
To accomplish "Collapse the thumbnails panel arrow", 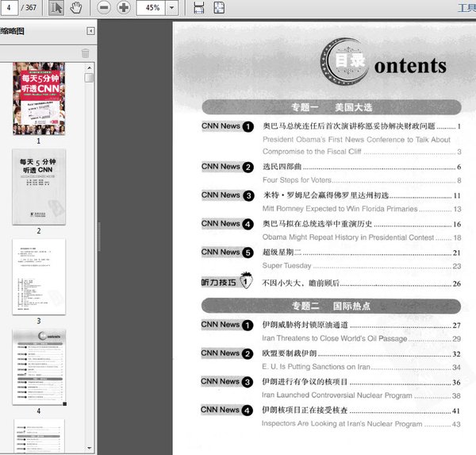I will pos(90,31).
